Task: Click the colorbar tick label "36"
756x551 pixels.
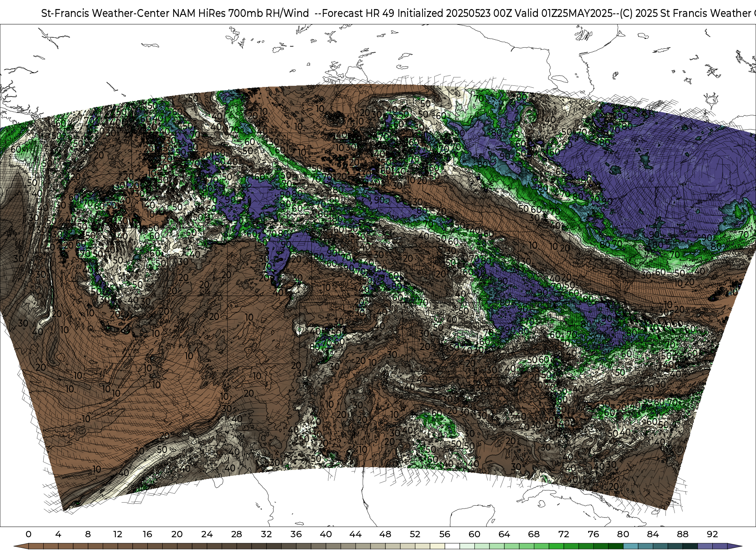Action: [x=296, y=534]
